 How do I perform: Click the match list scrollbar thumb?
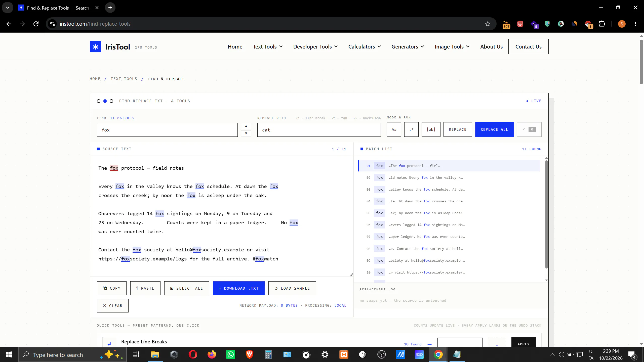coord(546,214)
